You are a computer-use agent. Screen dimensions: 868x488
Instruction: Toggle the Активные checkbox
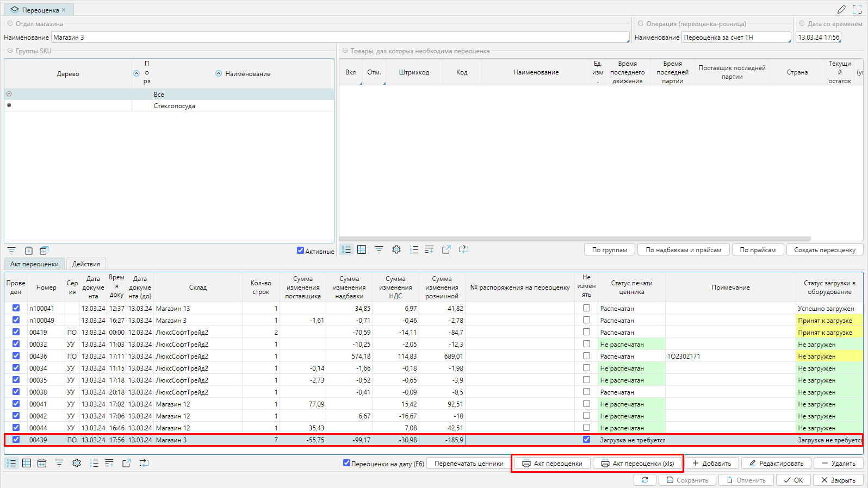300,251
